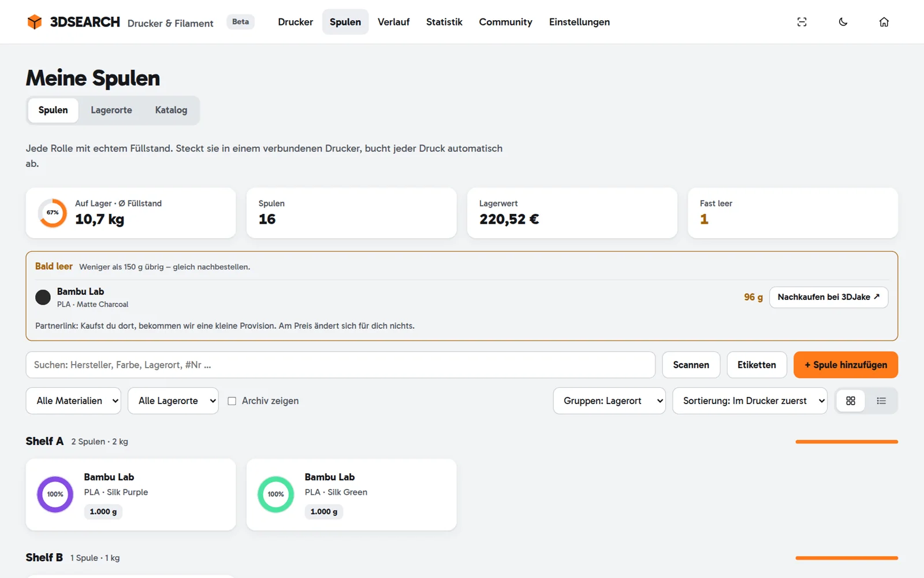Open Alle Materialien dropdown
Screen dimensions: 924x578
(x=73, y=401)
